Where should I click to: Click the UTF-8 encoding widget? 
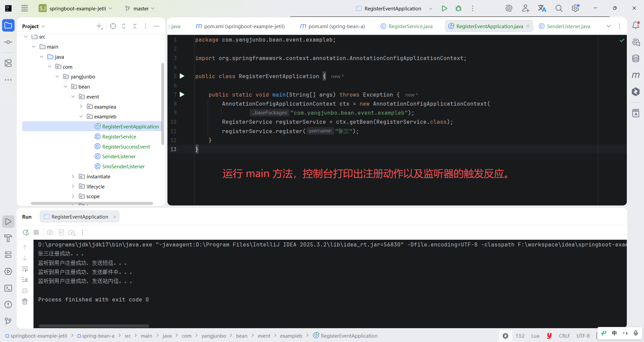point(583,336)
